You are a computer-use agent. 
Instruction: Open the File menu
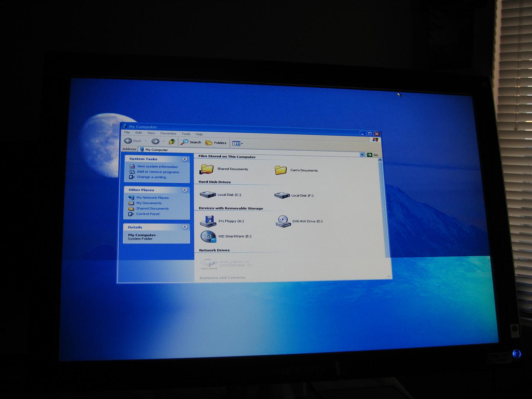coord(127,132)
